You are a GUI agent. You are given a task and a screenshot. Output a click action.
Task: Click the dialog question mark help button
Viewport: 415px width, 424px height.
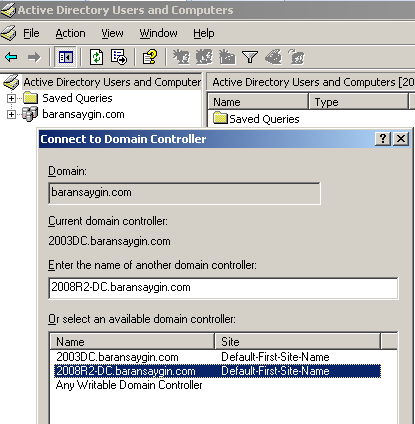pyautogui.click(x=383, y=139)
